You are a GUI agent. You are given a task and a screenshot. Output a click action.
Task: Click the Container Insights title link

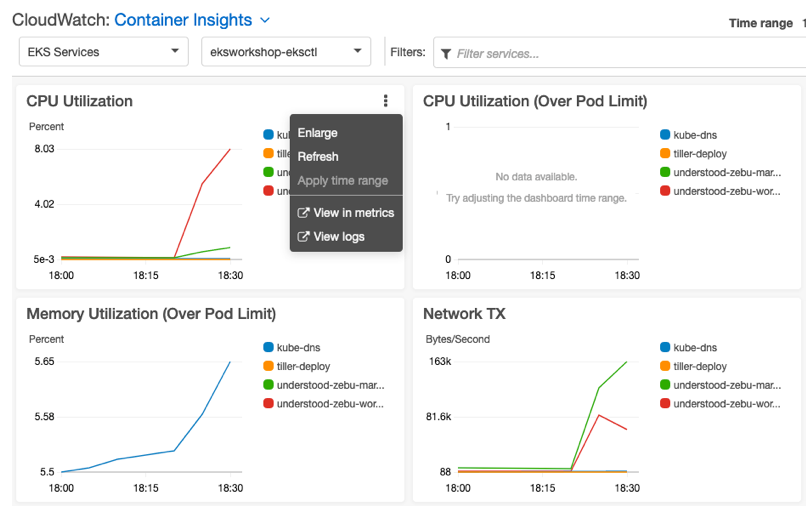[x=184, y=20]
